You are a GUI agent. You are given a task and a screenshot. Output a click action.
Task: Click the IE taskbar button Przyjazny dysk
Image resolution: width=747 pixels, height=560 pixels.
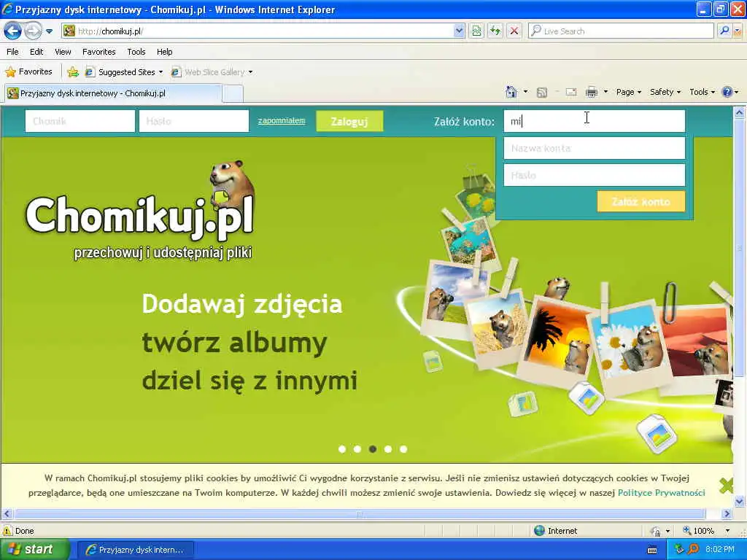coord(135,550)
